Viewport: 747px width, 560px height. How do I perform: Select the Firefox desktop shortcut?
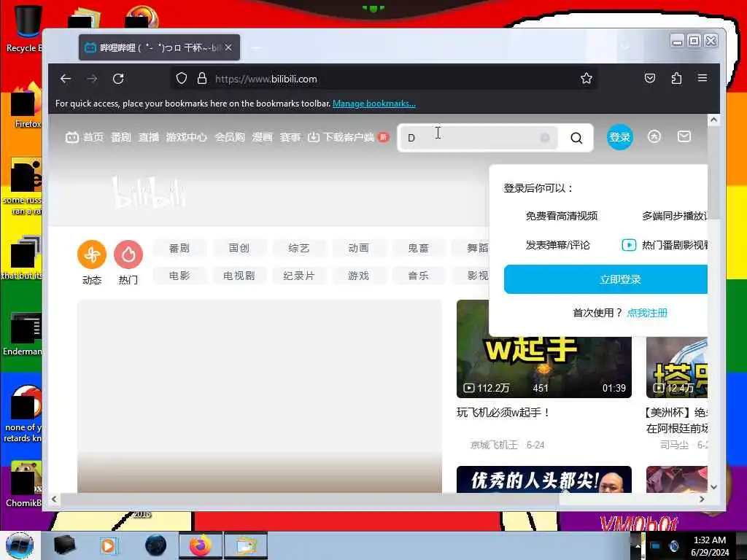pyautogui.click(x=26, y=106)
